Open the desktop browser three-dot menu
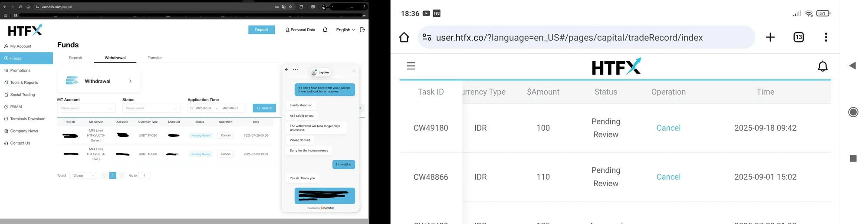Image resolution: width=868 pixels, height=224 pixels. pos(365,7)
